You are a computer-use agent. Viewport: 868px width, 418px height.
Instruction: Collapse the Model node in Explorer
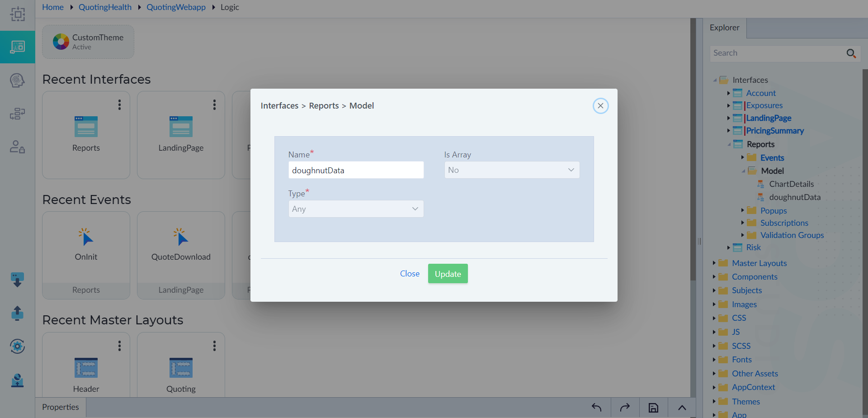[x=743, y=171]
